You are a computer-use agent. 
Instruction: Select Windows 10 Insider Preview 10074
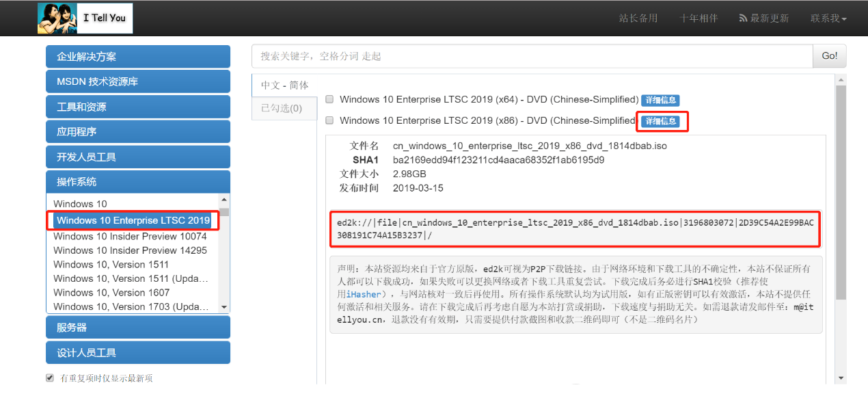click(x=130, y=236)
